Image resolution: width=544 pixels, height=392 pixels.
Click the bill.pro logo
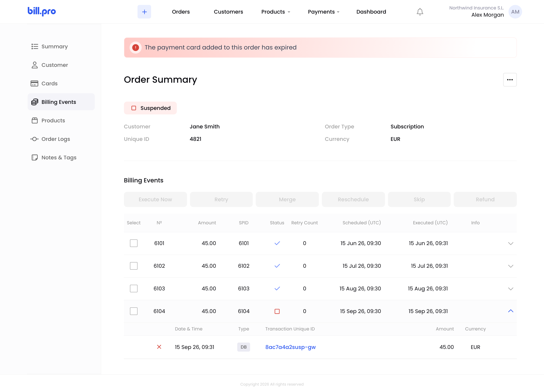42,11
